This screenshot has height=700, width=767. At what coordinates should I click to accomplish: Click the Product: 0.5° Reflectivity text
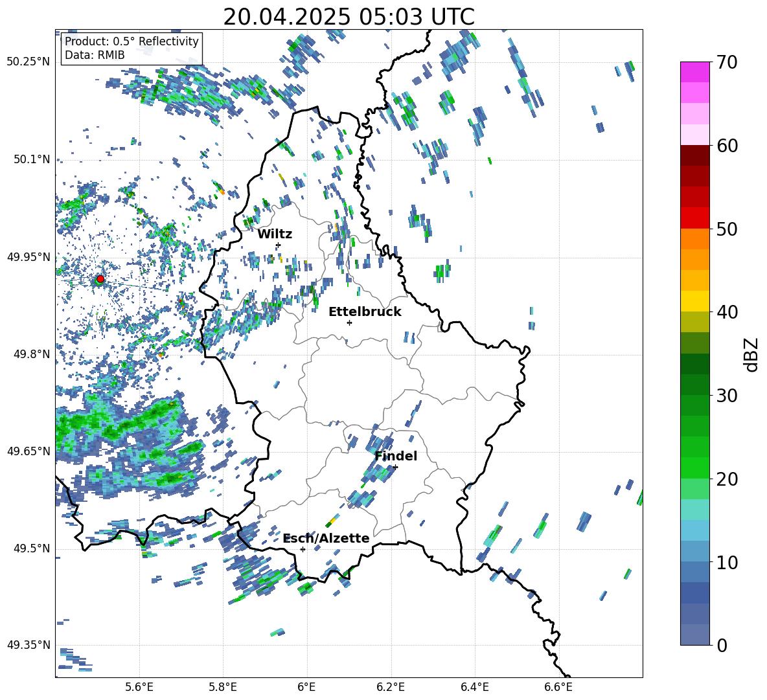(132, 41)
